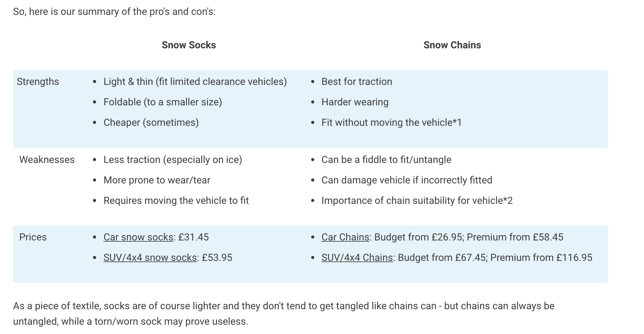Viewport: 644px width, 334px height.
Task: Open the SUV/4x4 snow socks link
Action: point(150,257)
